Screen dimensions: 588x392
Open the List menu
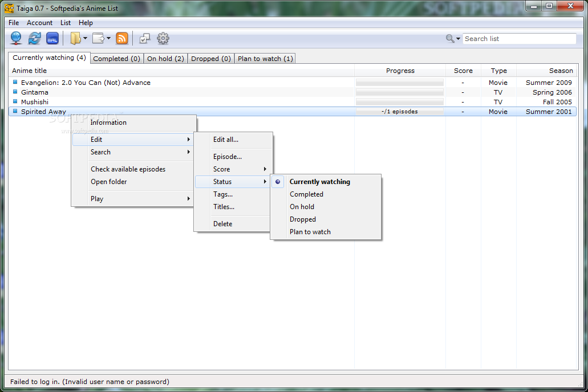tap(66, 23)
